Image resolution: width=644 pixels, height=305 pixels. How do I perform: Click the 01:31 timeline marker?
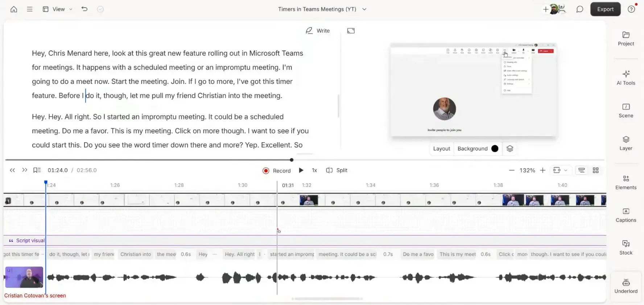pos(288,185)
